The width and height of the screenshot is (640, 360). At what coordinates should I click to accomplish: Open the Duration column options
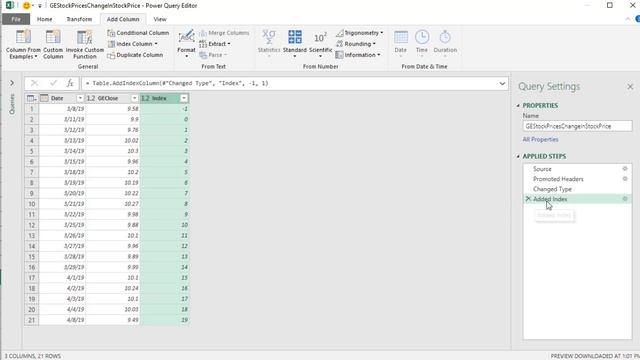(x=445, y=44)
